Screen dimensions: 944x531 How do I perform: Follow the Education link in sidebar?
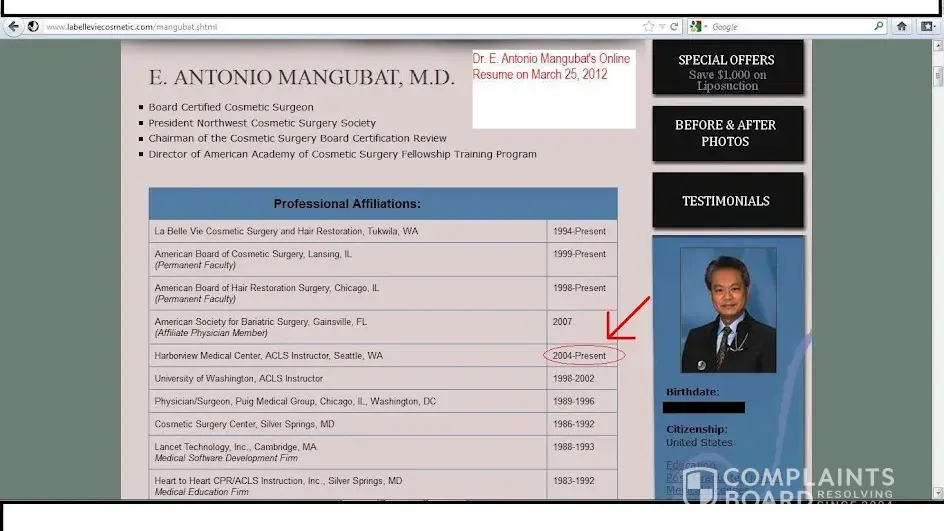click(x=690, y=465)
